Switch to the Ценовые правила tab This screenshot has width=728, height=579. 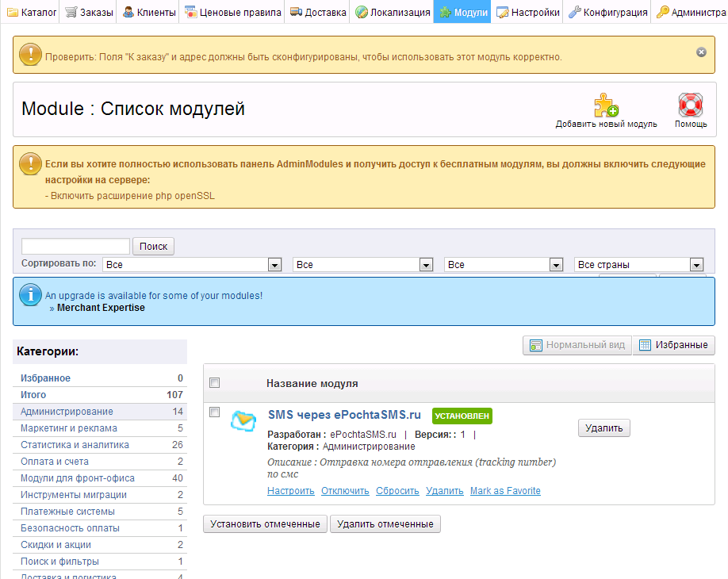click(233, 13)
